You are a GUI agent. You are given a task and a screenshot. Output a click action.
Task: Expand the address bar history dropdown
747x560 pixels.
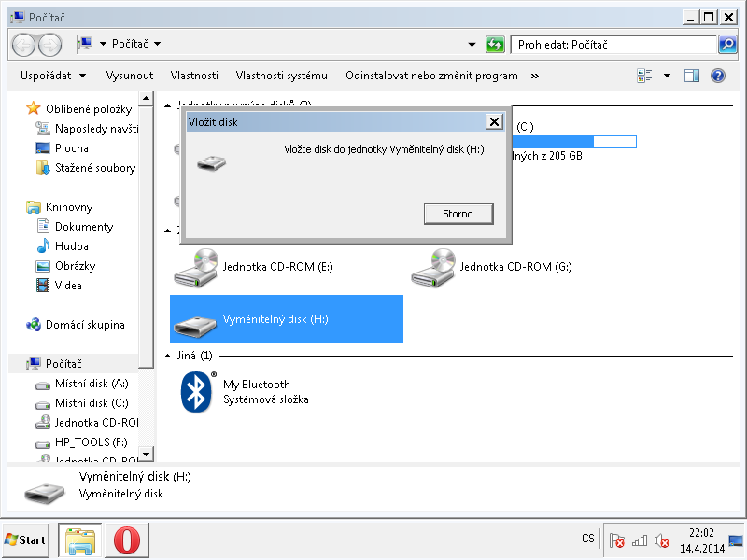click(x=472, y=45)
